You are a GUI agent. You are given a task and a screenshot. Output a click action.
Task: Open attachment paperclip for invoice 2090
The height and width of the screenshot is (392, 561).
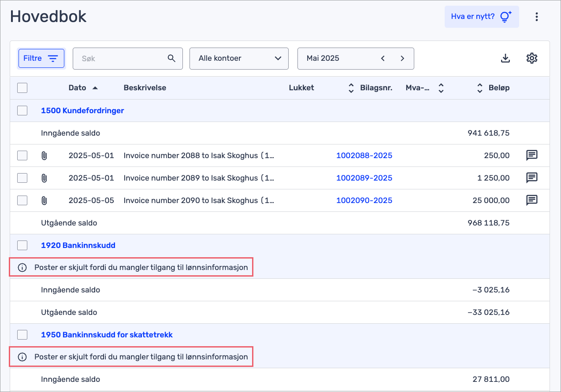tap(44, 200)
